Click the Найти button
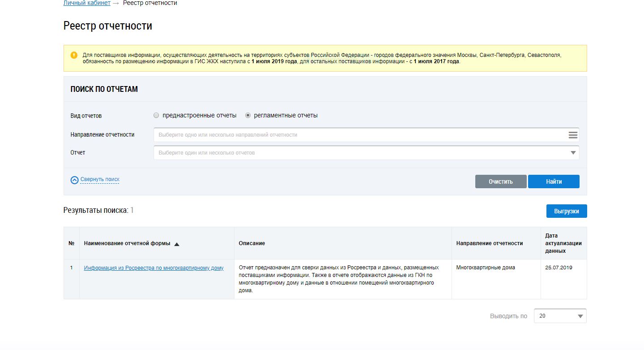This screenshot has height=350, width=644. [x=554, y=181]
